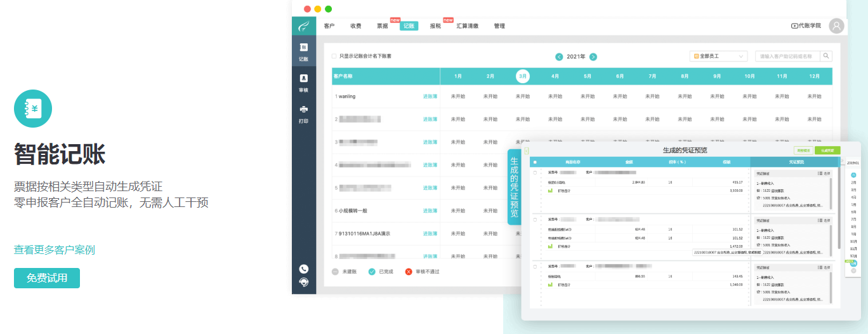868x334 pixels.
Task: Click the phone contact icon in sidebar
Action: point(304,269)
